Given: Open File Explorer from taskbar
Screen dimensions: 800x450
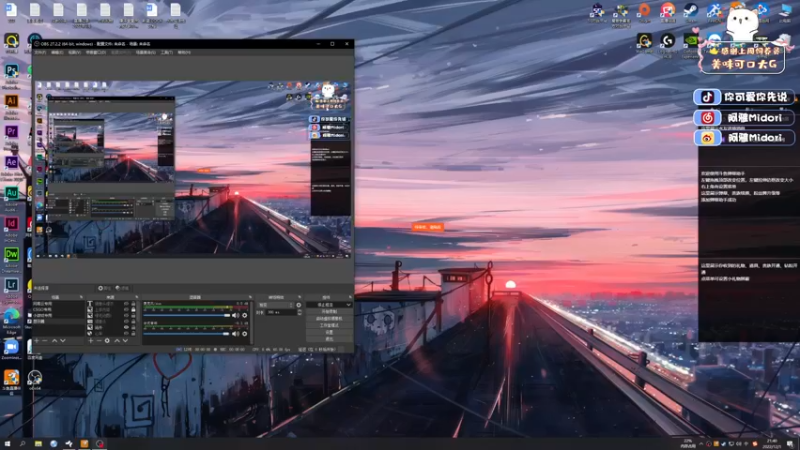Looking at the screenshot, I should click(x=38, y=444).
